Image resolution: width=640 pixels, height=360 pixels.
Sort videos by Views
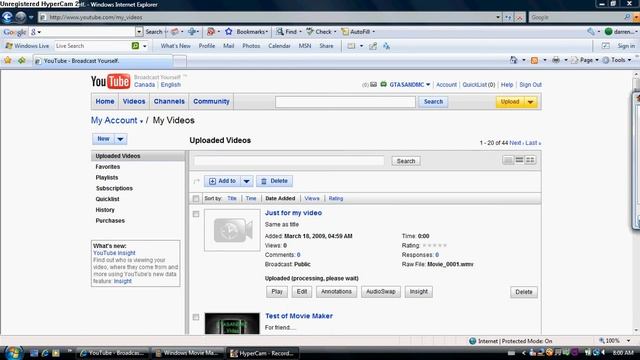click(x=312, y=198)
